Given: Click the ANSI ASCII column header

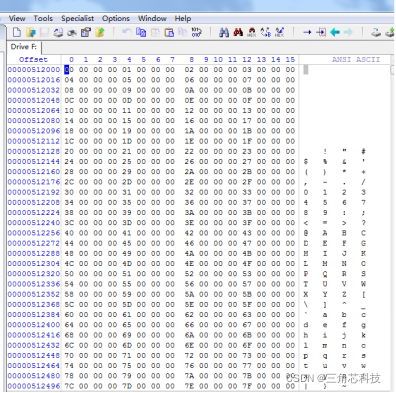Looking at the screenshot, I should click(x=356, y=60).
